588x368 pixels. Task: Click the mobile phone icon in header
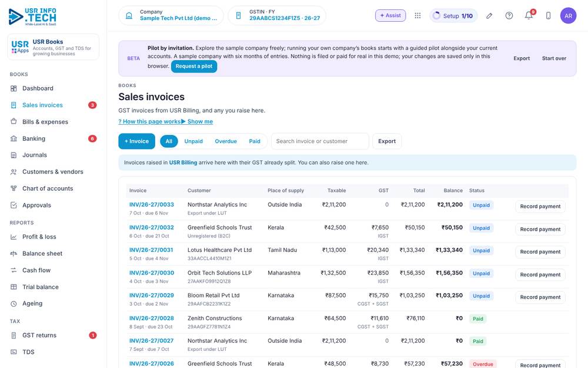548,16
